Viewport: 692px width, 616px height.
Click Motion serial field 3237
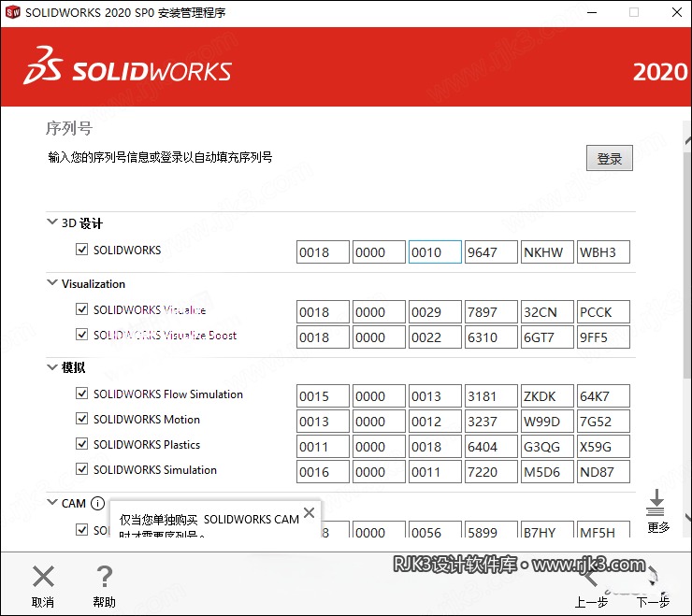[x=491, y=421]
